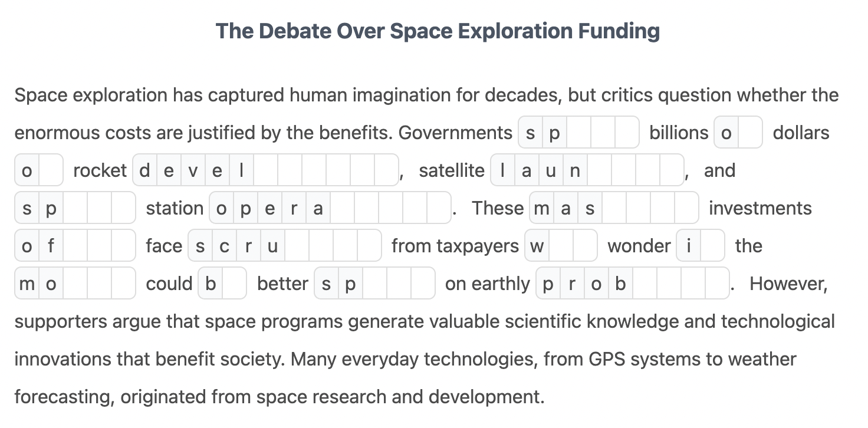Click first empty letter box after 'scru'

point(297,246)
